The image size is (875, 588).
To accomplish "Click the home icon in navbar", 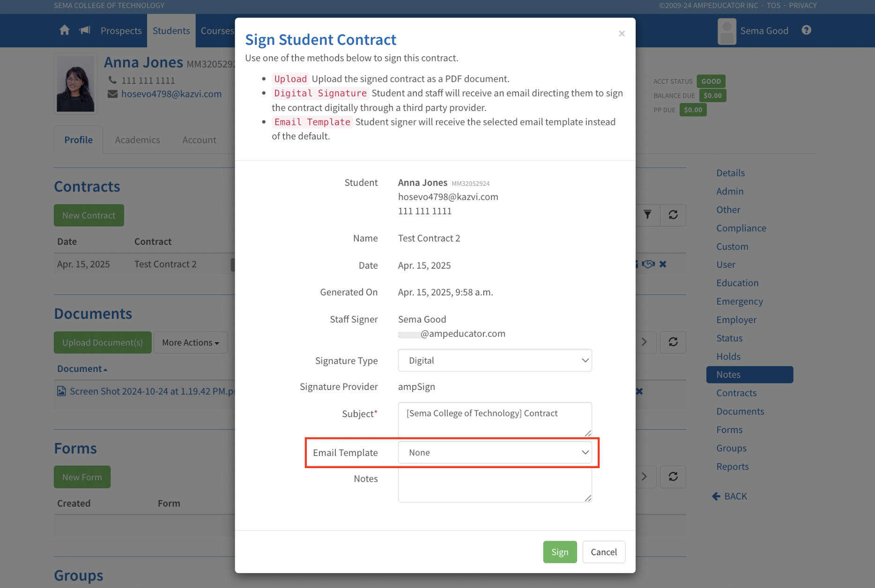I will pos(65,30).
